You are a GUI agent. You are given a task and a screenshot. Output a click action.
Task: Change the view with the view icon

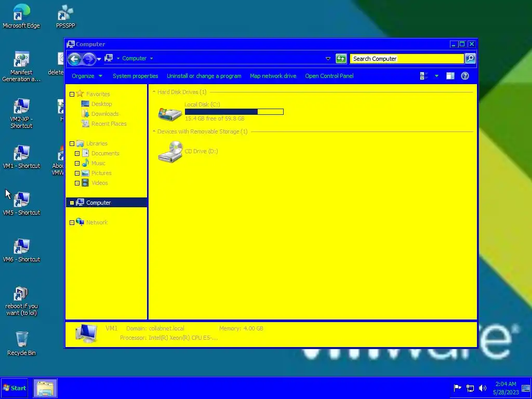point(424,76)
